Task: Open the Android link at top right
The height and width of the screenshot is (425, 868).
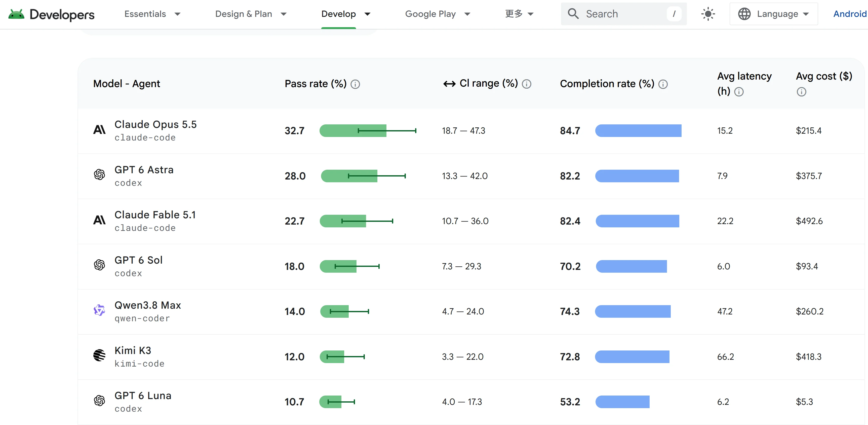Action: [x=850, y=14]
